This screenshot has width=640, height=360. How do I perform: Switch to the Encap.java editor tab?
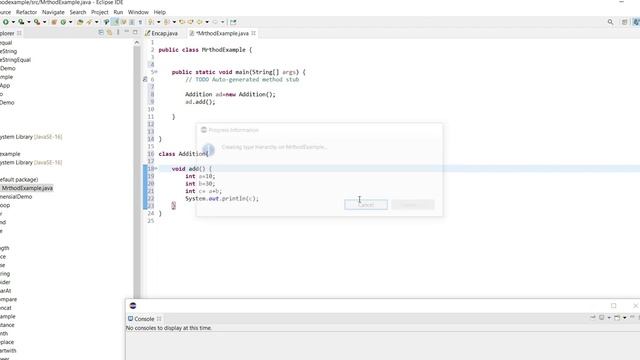pos(162,33)
